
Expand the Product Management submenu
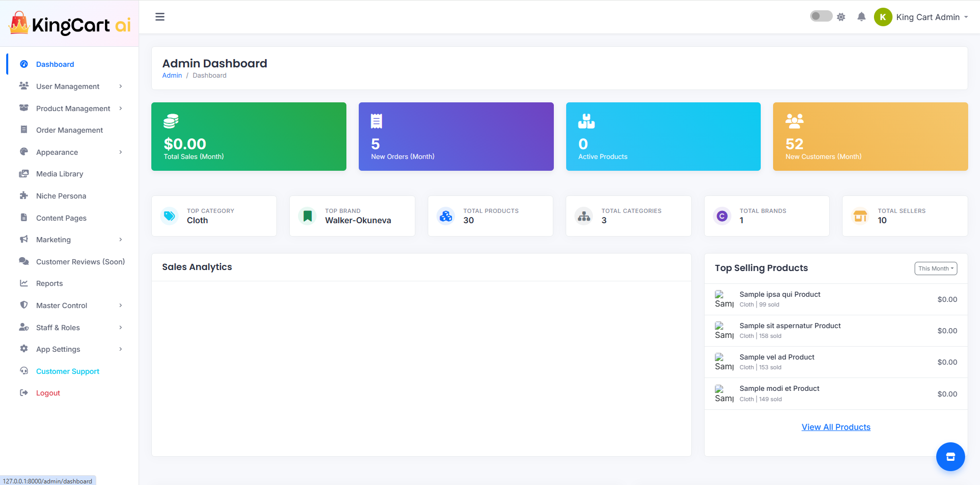(x=72, y=109)
